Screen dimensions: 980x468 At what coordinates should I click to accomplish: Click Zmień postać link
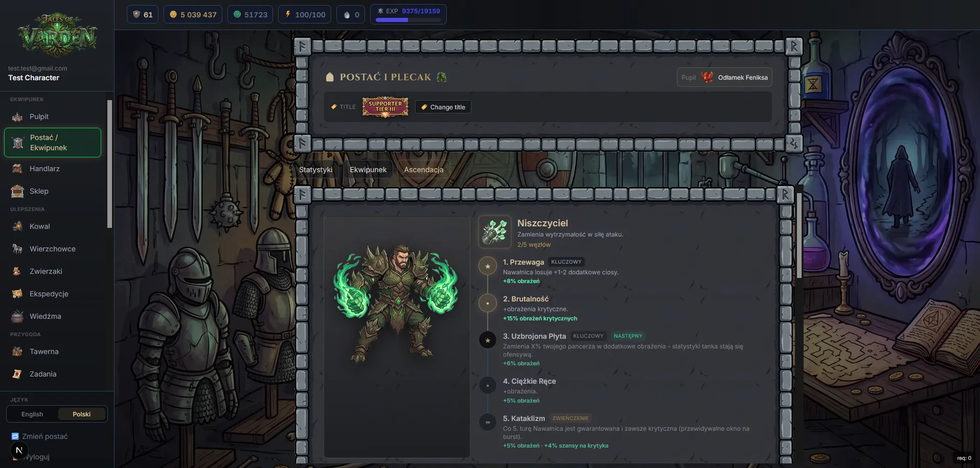(x=40, y=436)
